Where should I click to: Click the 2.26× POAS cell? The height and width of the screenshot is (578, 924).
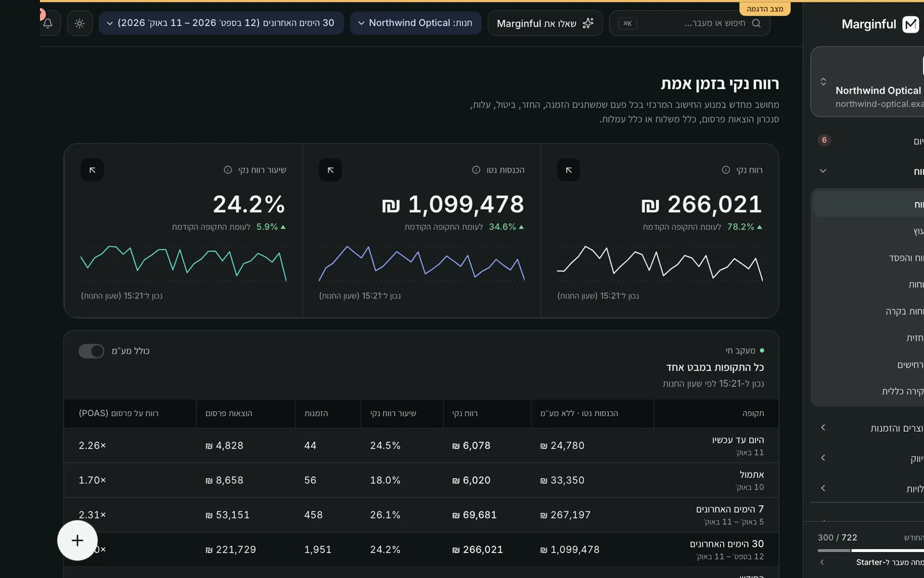tap(92, 446)
